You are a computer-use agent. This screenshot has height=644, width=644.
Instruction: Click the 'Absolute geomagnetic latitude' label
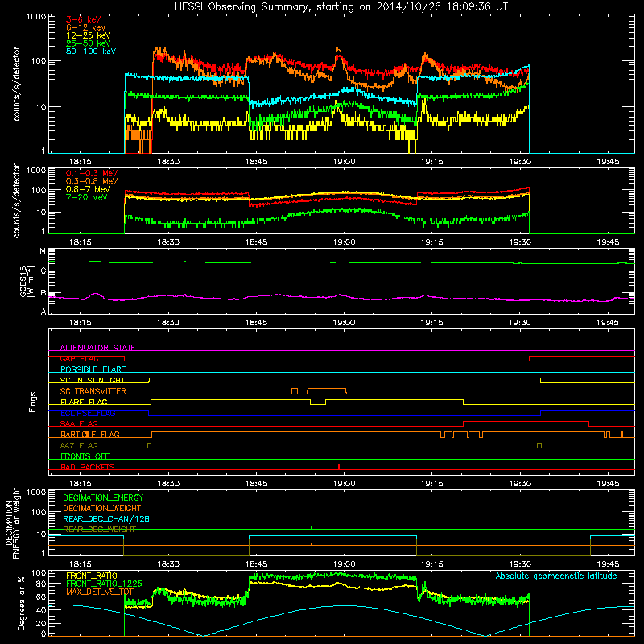[x=556, y=576]
